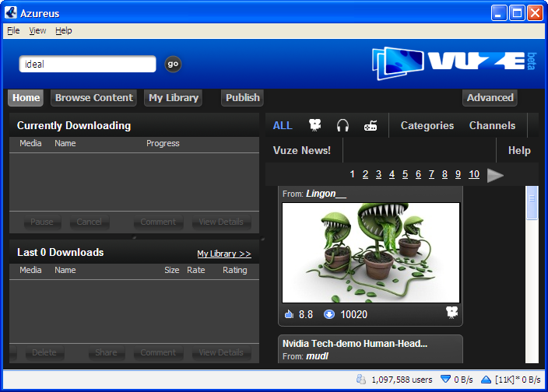Filter content by video camera icon
The height and width of the screenshot is (392, 548).
(315, 125)
